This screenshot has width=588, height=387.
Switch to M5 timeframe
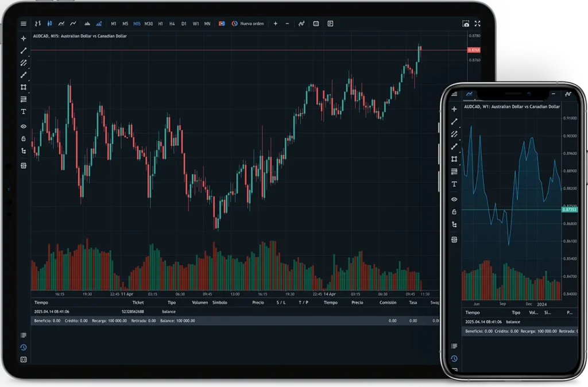coord(125,24)
